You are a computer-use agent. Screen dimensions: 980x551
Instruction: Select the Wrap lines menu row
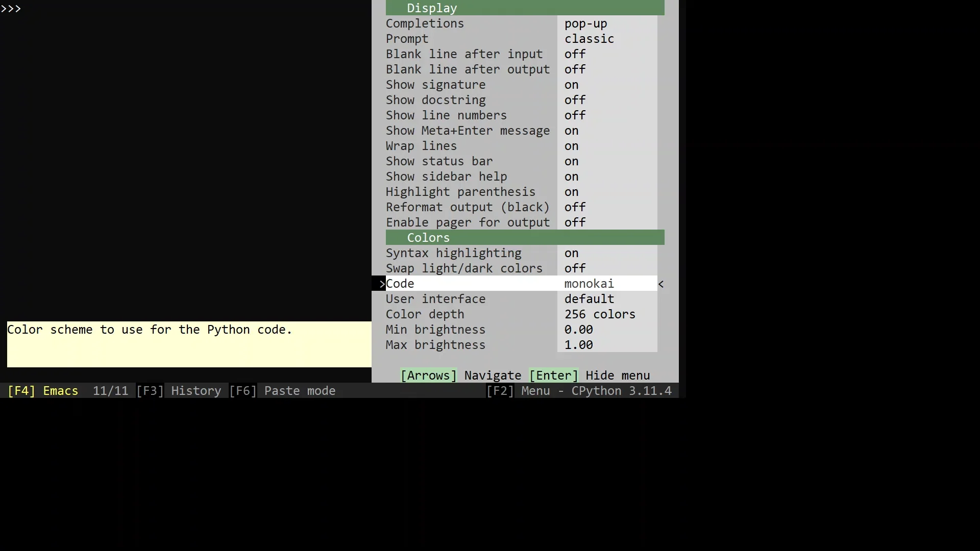tap(421, 146)
